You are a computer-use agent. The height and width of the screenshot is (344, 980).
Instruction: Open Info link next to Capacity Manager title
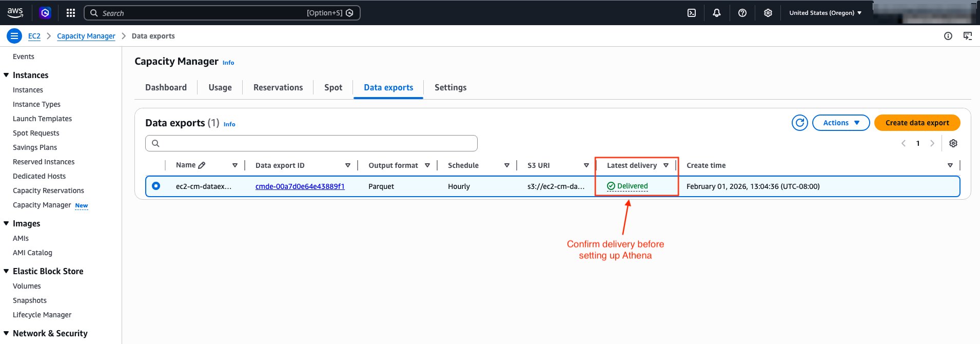[228, 63]
